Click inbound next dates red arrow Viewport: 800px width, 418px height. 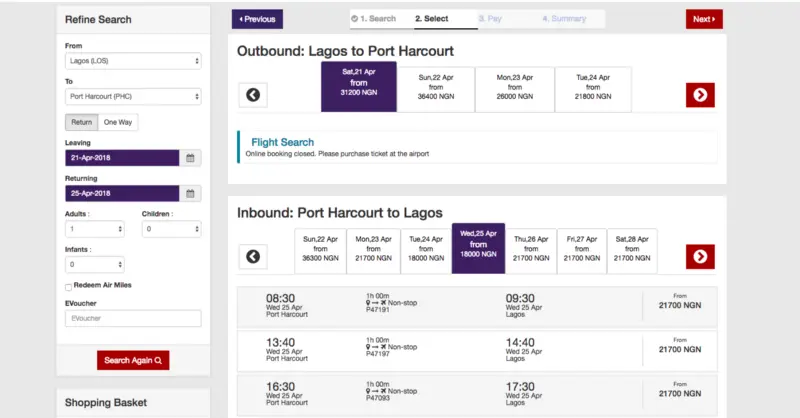click(700, 257)
